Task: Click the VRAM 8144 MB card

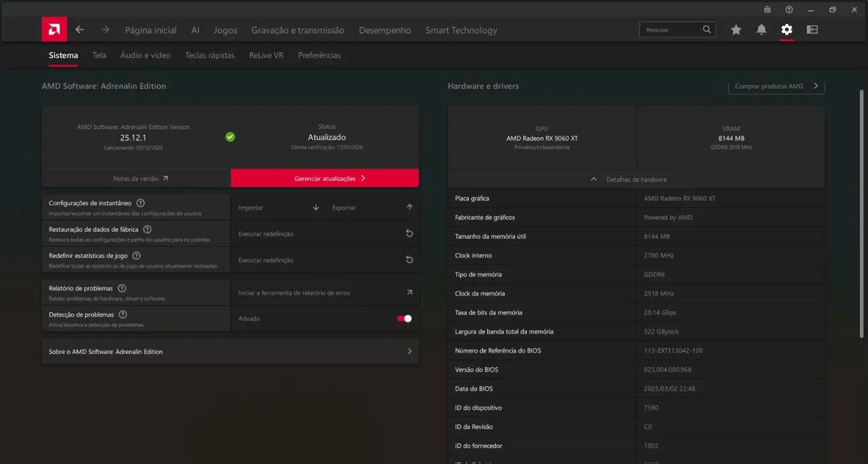Action: pyautogui.click(x=731, y=138)
